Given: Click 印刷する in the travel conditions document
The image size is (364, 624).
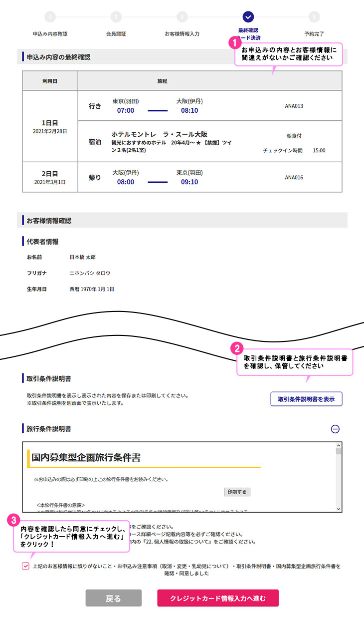Looking at the screenshot, I should click(x=237, y=492).
